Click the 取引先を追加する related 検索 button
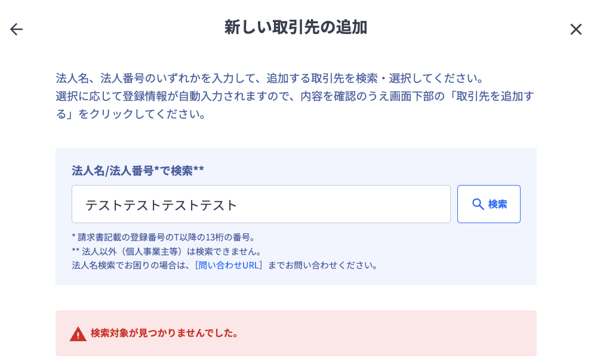 (489, 204)
